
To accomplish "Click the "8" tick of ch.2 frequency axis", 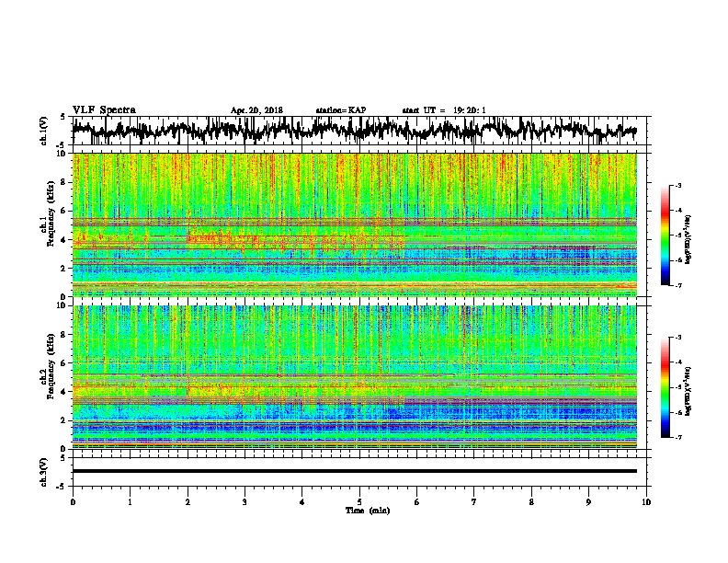I will [63, 335].
